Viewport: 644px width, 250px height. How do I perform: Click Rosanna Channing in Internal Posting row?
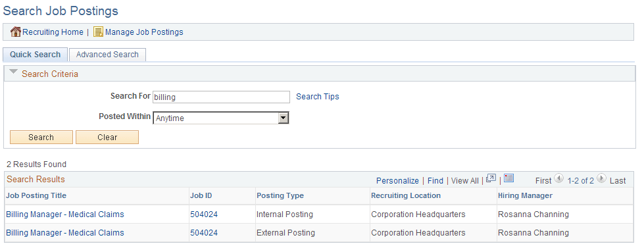(x=533, y=214)
